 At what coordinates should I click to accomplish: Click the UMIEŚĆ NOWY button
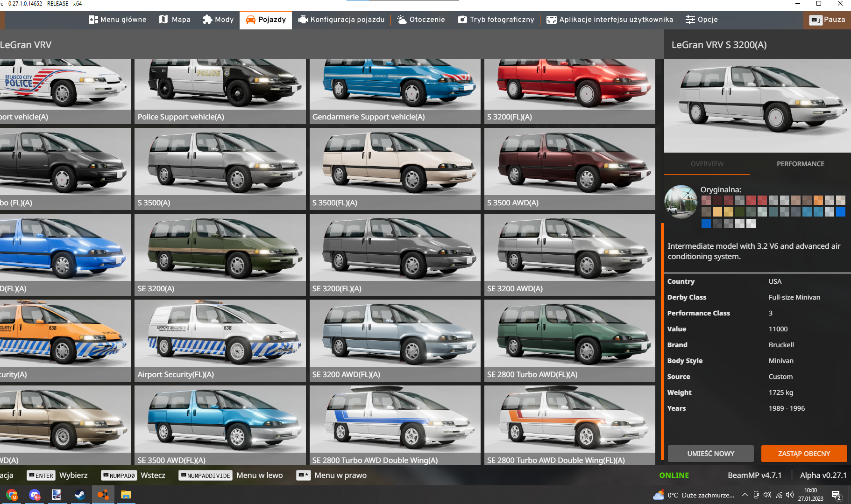[711, 454]
